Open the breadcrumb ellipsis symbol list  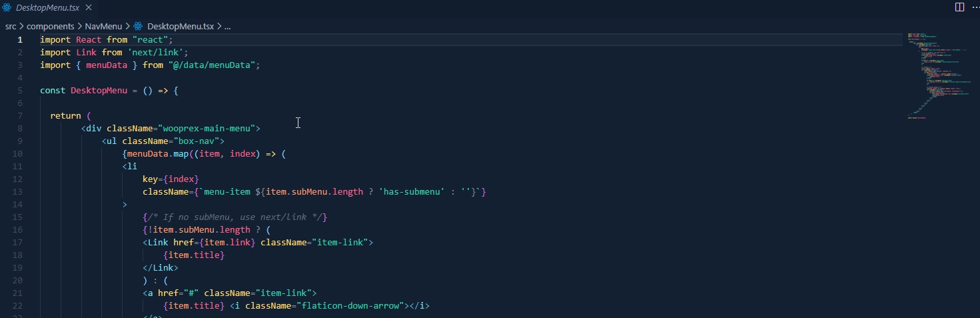tap(228, 27)
